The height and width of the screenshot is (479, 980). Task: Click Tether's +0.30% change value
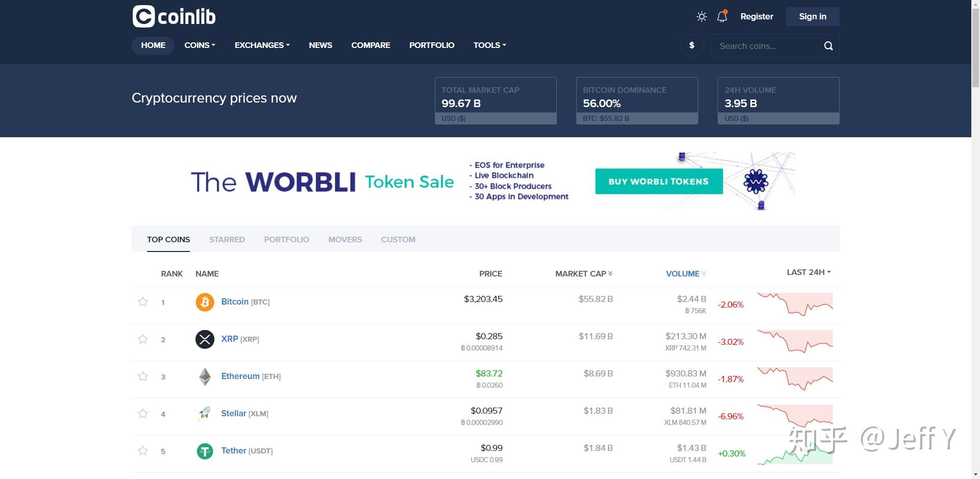pyautogui.click(x=731, y=454)
